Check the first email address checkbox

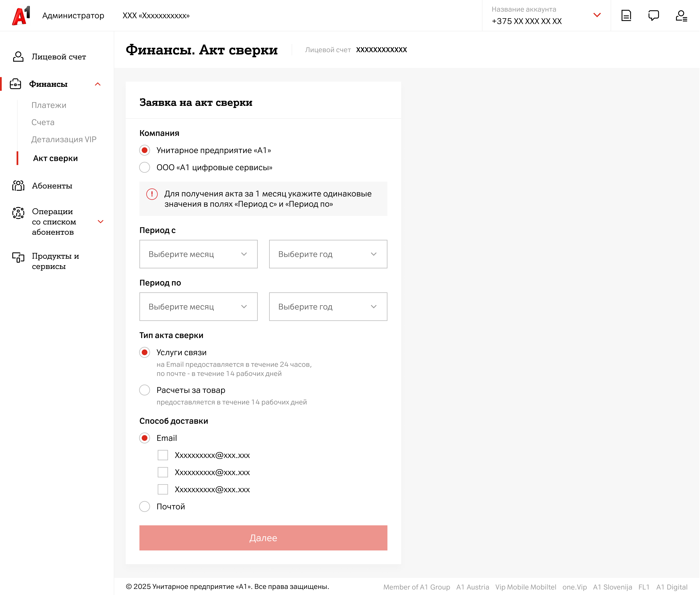pos(163,455)
